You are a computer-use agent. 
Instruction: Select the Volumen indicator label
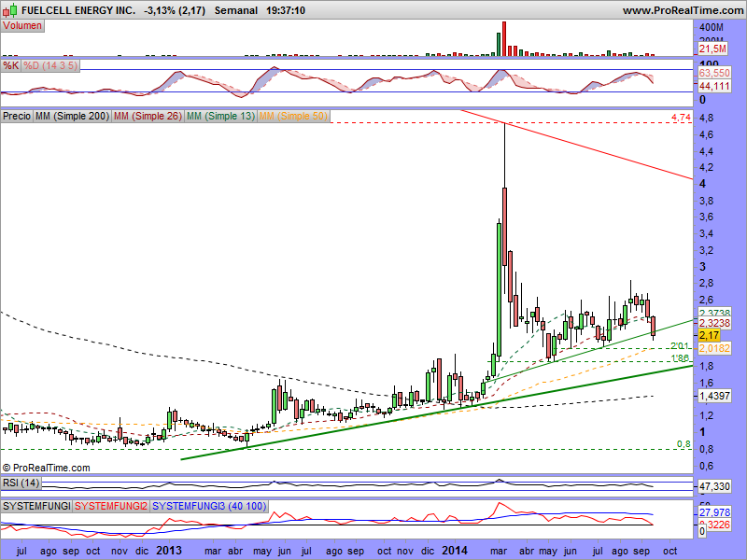(x=22, y=26)
